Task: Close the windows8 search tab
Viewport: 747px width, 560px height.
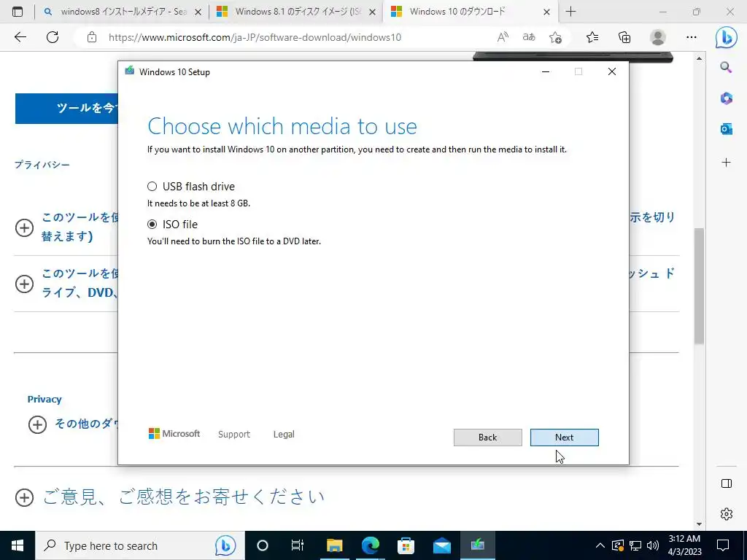Action: 198,12
